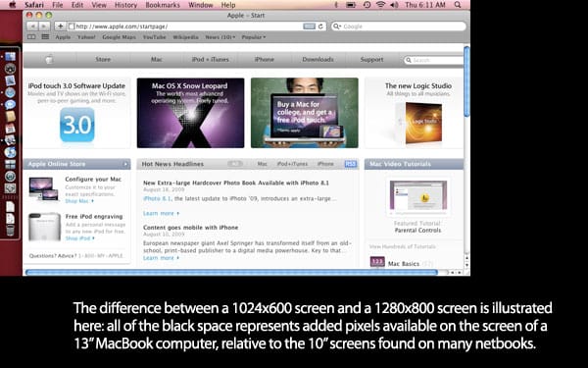
Task: Open Time Machine icon in the Dock
Action: [x=10, y=176]
